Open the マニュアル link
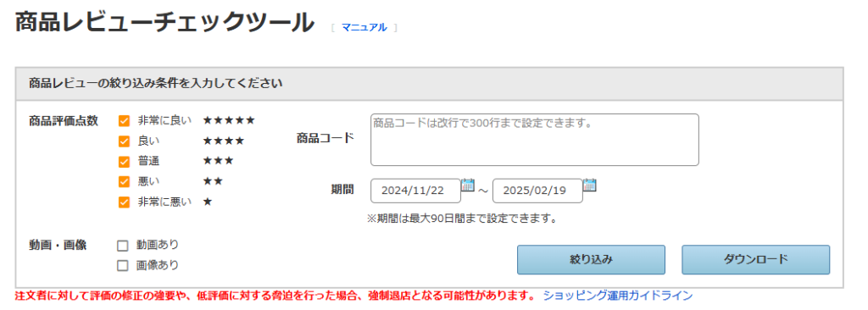 (x=364, y=27)
